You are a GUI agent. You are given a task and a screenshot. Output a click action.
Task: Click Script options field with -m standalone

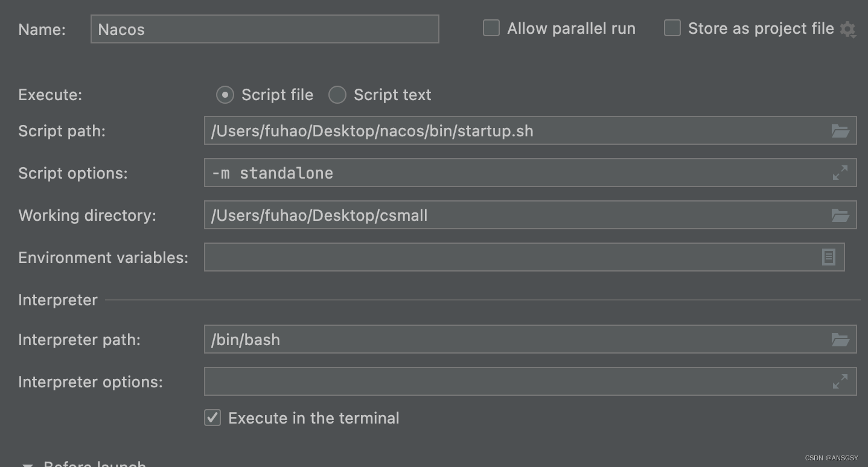coord(530,173)
